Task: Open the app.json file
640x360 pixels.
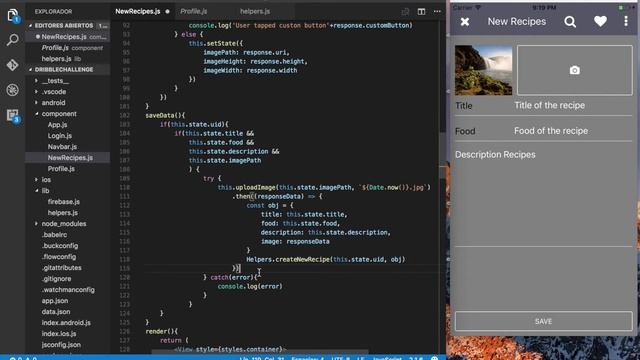Action: 55,301
